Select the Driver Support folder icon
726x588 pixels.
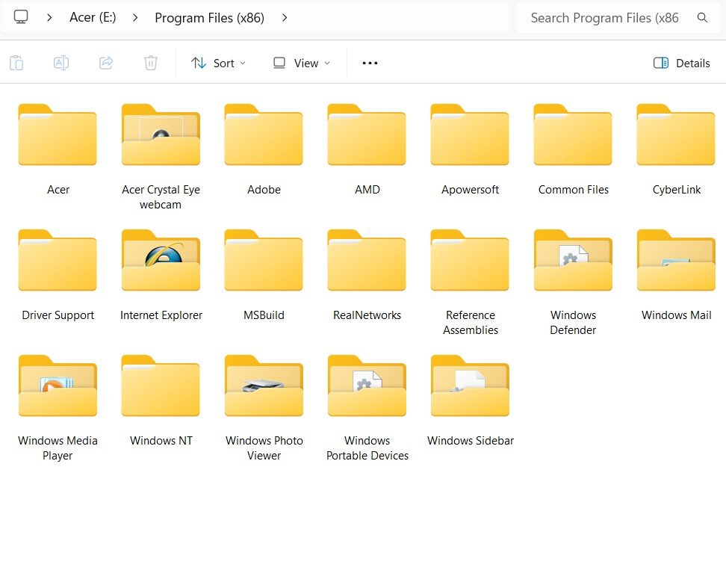[x=58, y=260]
